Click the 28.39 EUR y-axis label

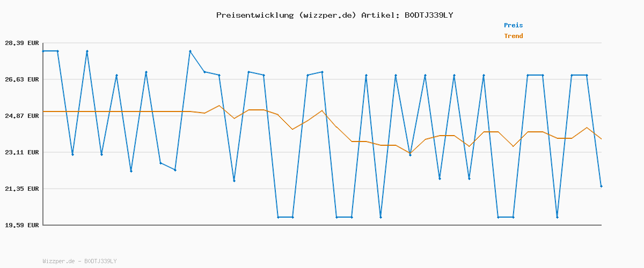[22, 43]
